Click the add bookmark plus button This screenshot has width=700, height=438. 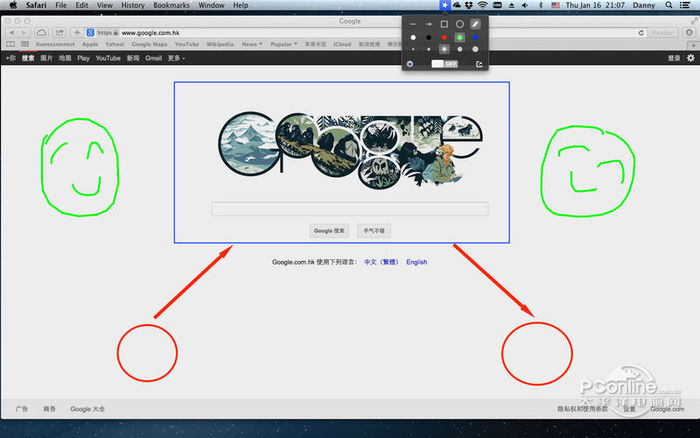[x=77, y=33]
